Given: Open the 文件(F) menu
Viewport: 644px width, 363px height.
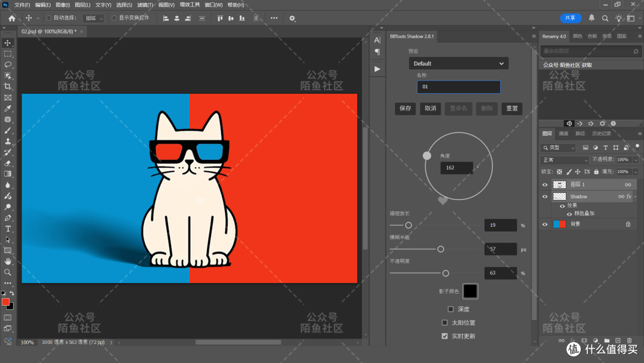Looking at the screenshot, I should pyautogui.click(x=22, y=5).
